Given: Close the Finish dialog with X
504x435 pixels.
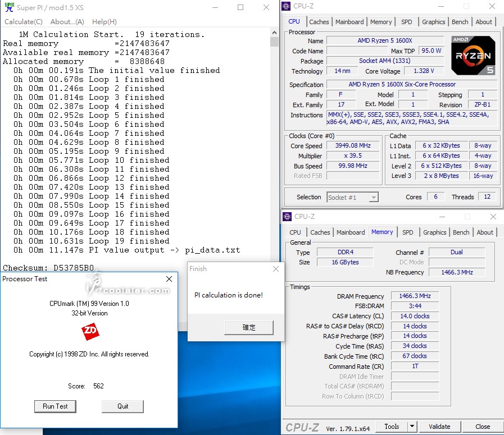Looking at the screenshot, I should coord(276,269).
